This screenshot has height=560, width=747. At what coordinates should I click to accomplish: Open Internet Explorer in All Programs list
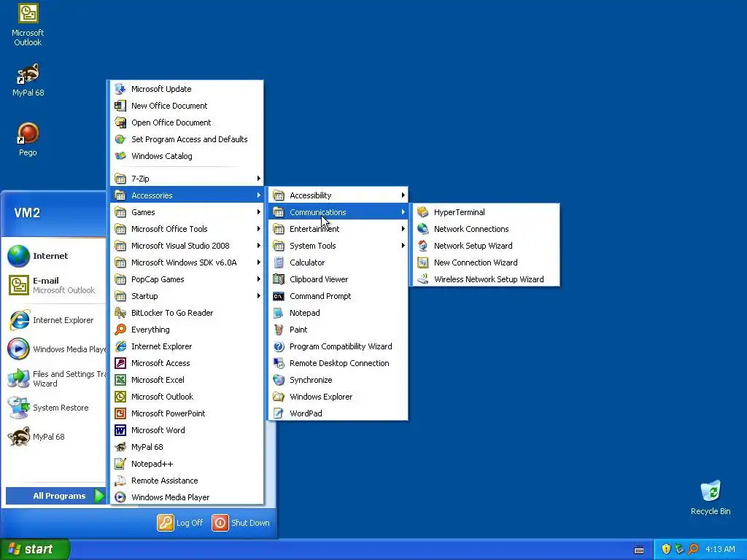tap(187, 346)
